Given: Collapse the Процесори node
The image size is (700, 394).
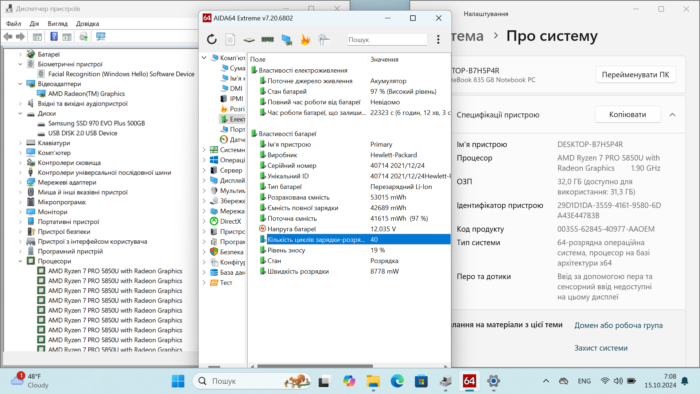Looking at the screenshot, I should 21,261.
